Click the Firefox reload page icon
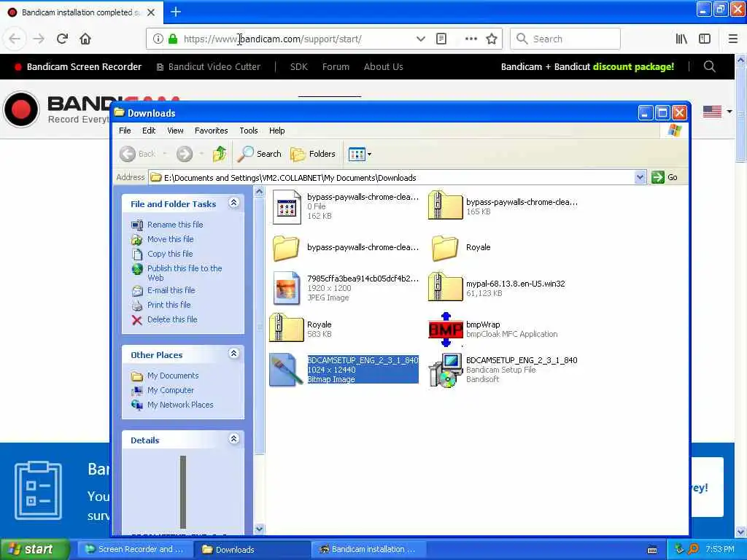Screen dimensions: 747x560 pos(62,39)
